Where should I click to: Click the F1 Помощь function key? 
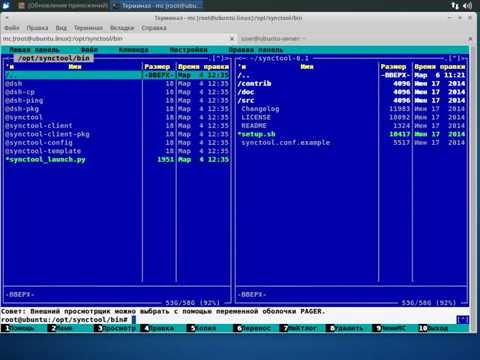pos(22,328)
